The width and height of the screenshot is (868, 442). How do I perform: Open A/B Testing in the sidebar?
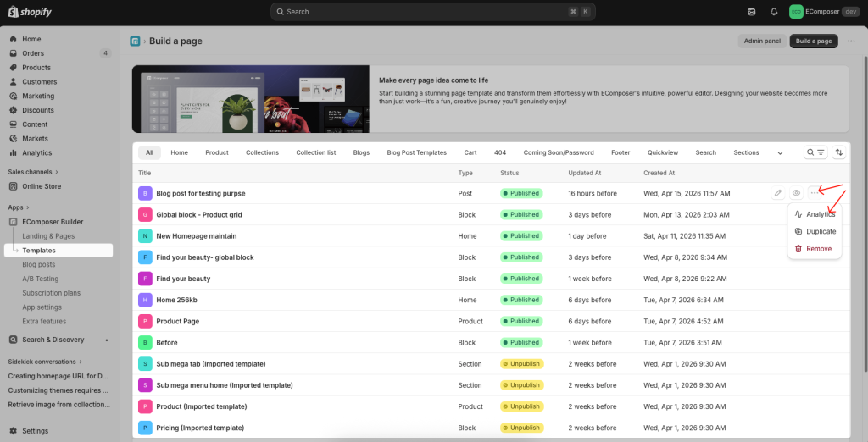pos(41,279)
